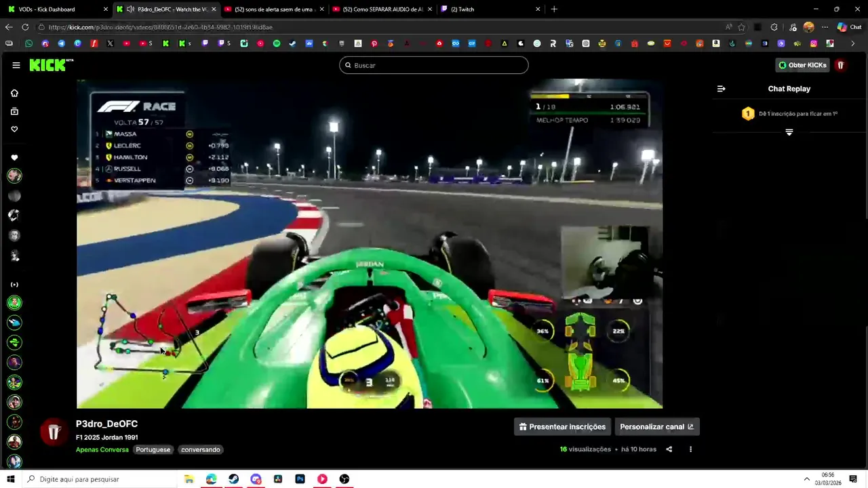
Task: Open Photoshop from the taskbar
Action: 300,479
